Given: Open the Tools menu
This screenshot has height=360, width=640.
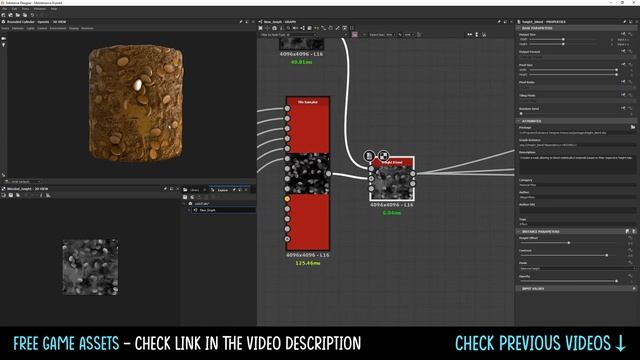Looking at the screenshot, I should (x=25, y=9).
